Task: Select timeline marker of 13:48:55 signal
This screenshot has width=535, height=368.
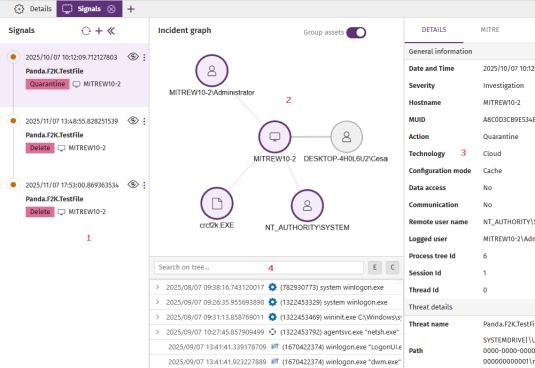Action: tap(13, 120)
